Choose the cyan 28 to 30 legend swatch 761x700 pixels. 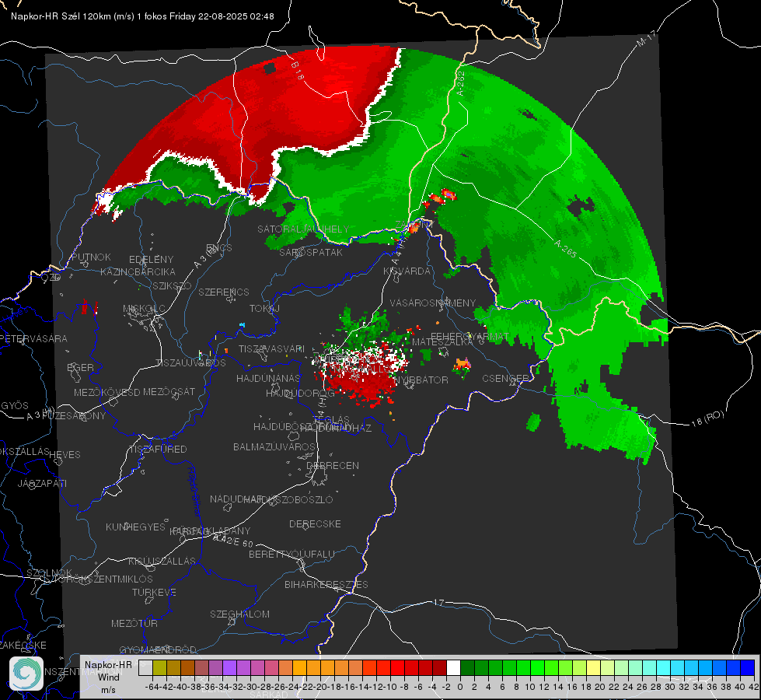pyautogui.click(x=664, y=667)
